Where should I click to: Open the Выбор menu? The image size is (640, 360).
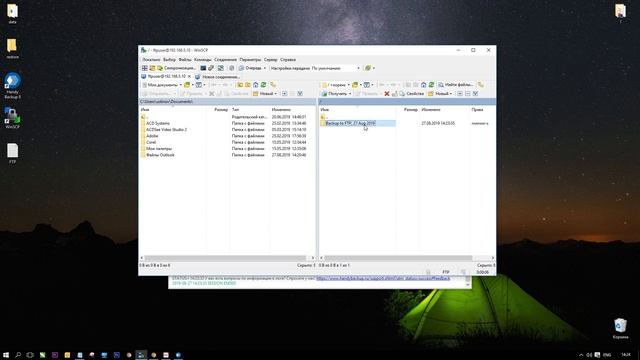pos(169,60)
